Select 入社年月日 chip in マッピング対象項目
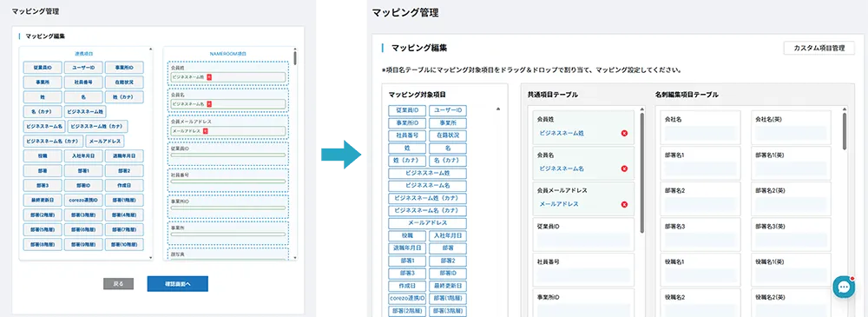The width and height of the screenshot is (868, 317). point(448,236)
